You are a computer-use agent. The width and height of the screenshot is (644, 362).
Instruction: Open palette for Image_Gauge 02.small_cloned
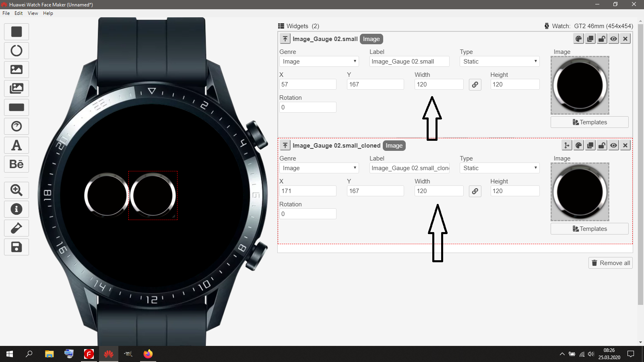578,145
